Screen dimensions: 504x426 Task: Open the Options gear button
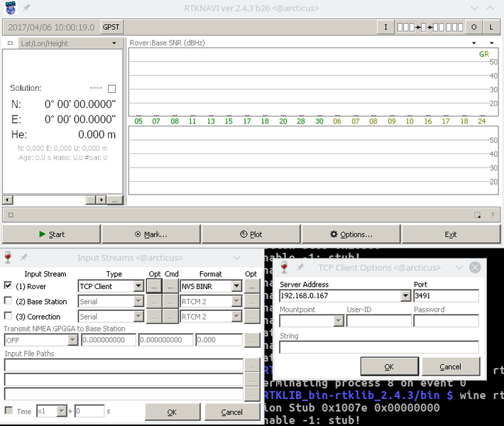[351, 234]
